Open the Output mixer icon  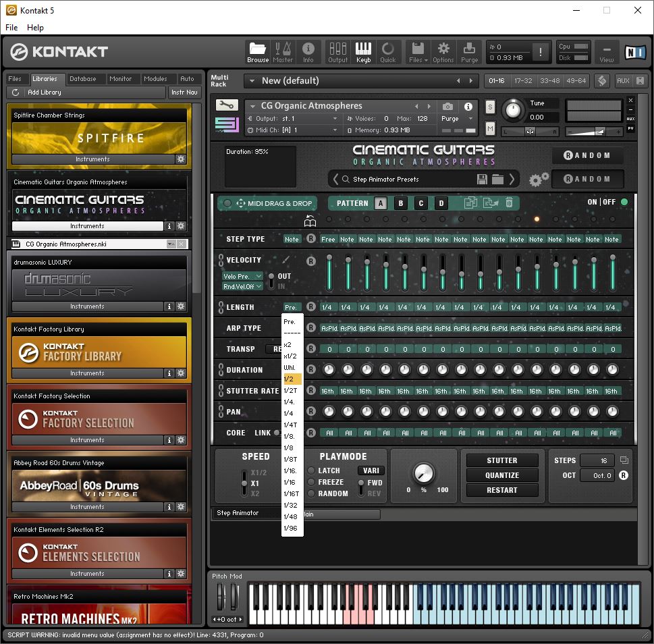337,52
